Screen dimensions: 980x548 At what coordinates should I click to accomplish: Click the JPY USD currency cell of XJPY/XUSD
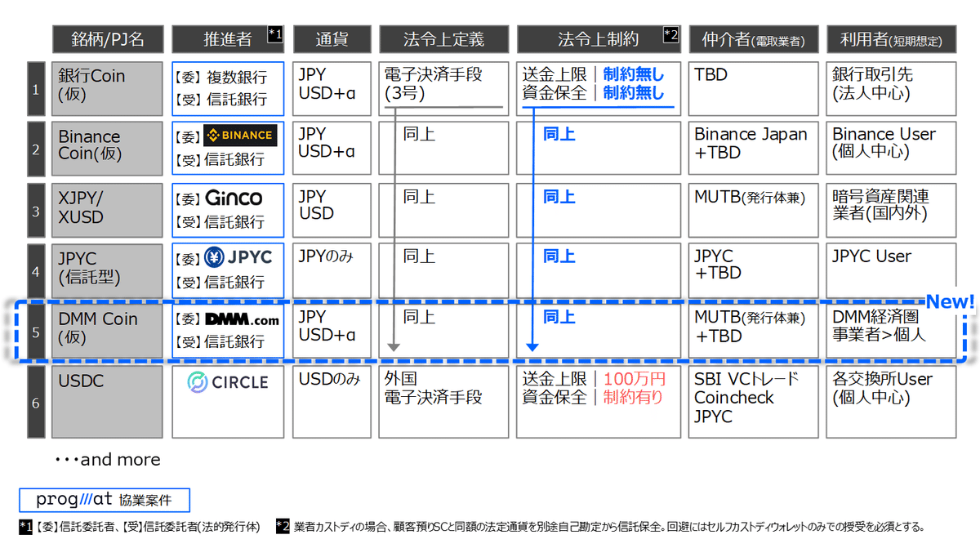coord(332,209)
